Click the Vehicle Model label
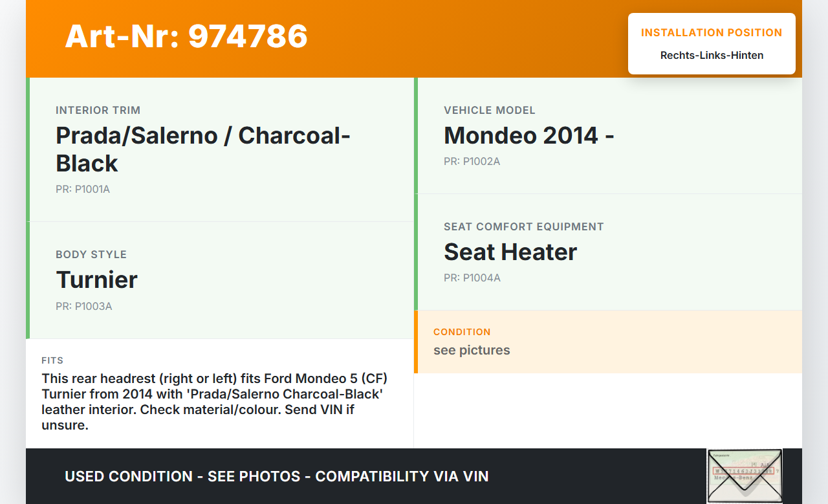Viewport: 828px width, 504px height. pos(490,110)
